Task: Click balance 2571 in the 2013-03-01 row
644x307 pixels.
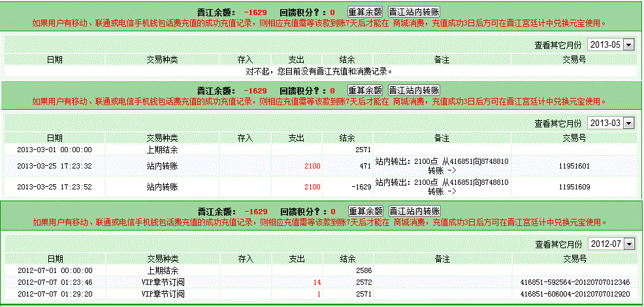Action: pyautogui.click(x=364, y=150)
